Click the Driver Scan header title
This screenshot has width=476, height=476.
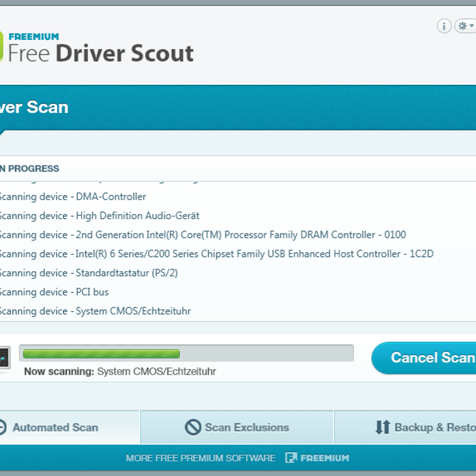tap(34, 107)
